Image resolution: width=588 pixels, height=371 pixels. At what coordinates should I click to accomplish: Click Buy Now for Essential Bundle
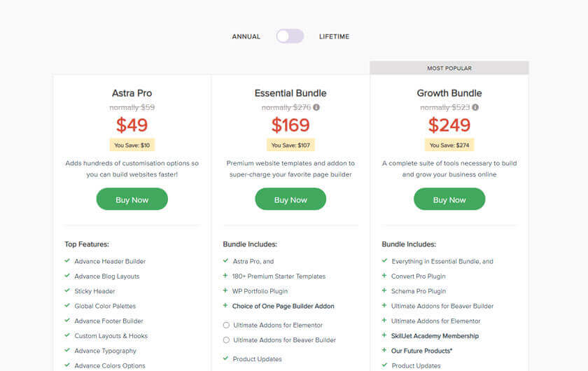pyautogui.click(x=290, y=199)
